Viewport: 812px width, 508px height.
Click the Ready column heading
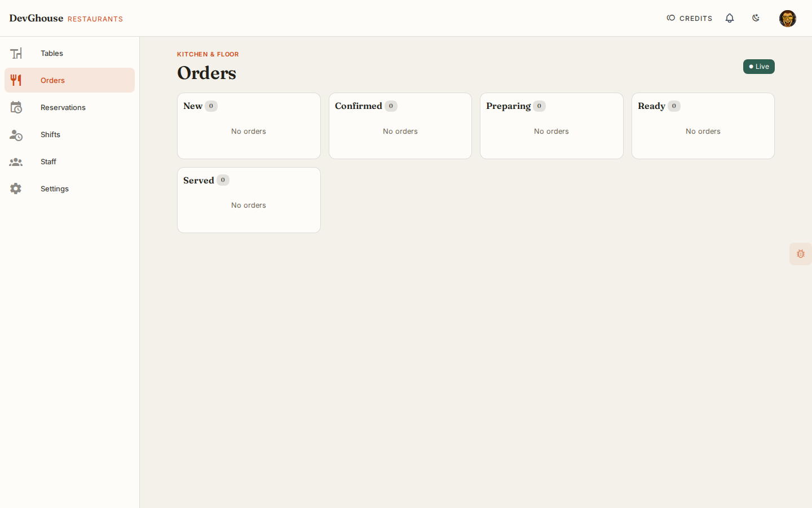(652, 106)
